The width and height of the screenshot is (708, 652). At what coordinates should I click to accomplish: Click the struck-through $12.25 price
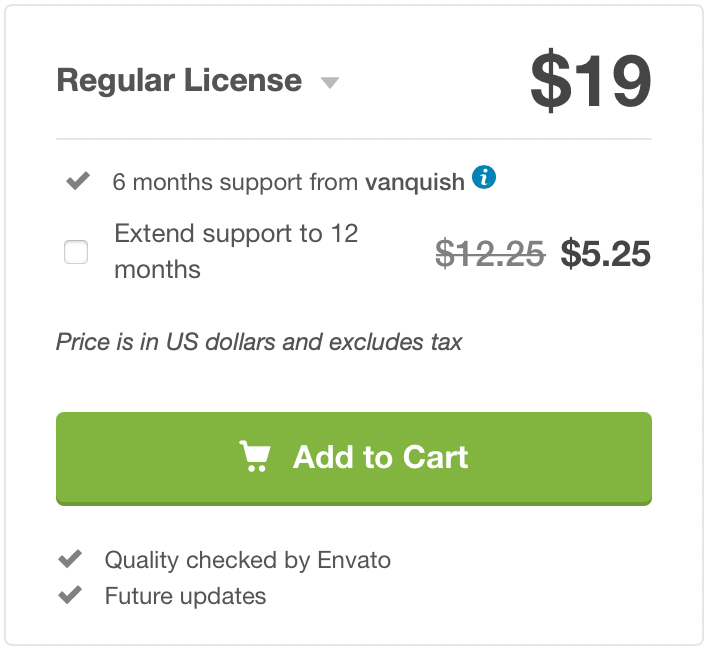click(x=490, y=254)
